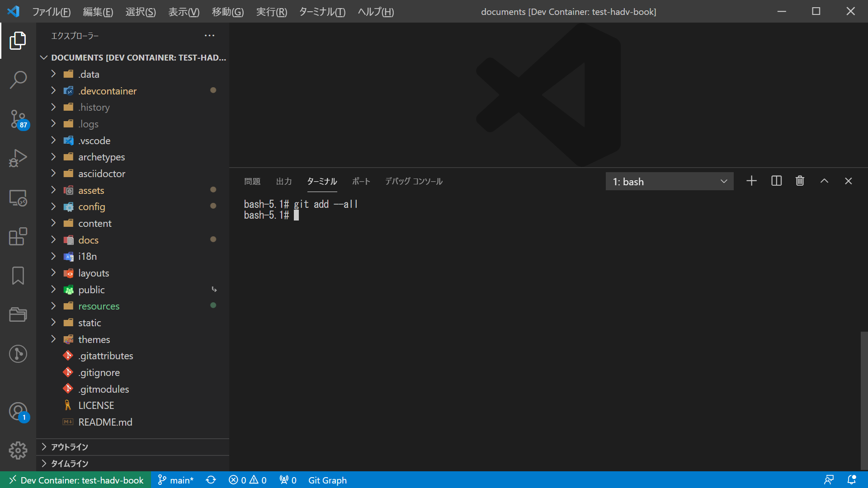Open Source Control with 87 changes
Viewport: 868px width, 488px height.
pos(18,119)
